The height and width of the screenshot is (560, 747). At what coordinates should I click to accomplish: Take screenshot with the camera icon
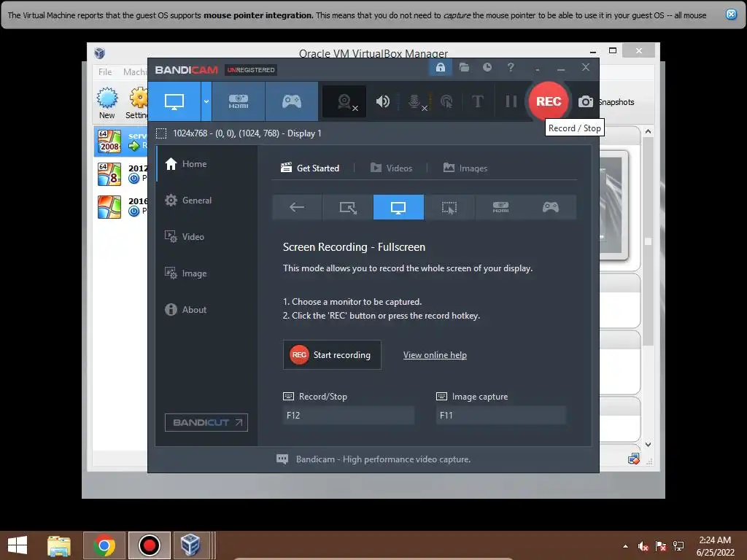point(586,101)
